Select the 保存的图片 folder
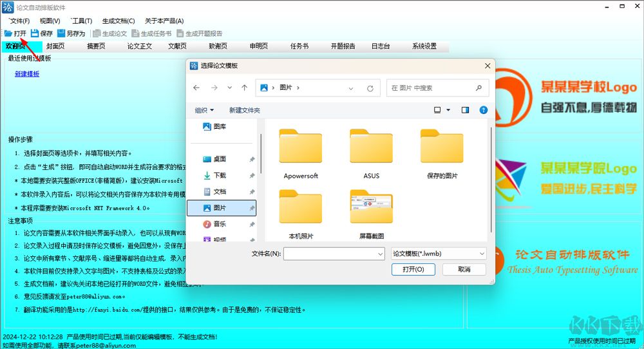This screenshot has height=349, width=644. pyautogui.click(x=442, y=153)
